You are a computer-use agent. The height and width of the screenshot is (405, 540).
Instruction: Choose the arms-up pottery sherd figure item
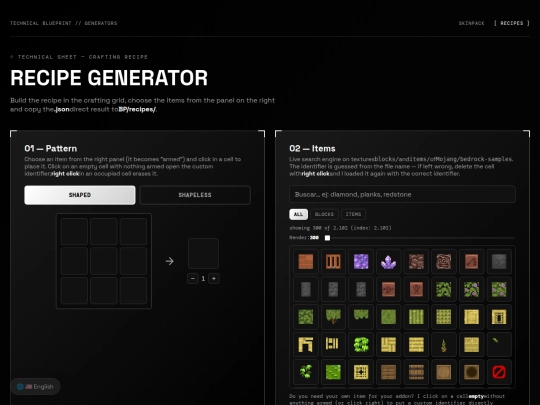[416, 289]
